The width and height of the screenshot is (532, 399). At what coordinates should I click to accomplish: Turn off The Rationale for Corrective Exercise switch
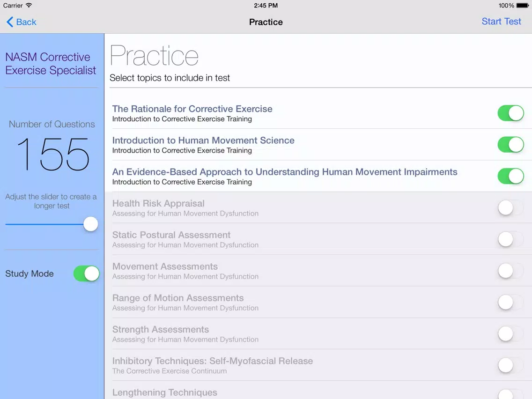coord(510,113)
